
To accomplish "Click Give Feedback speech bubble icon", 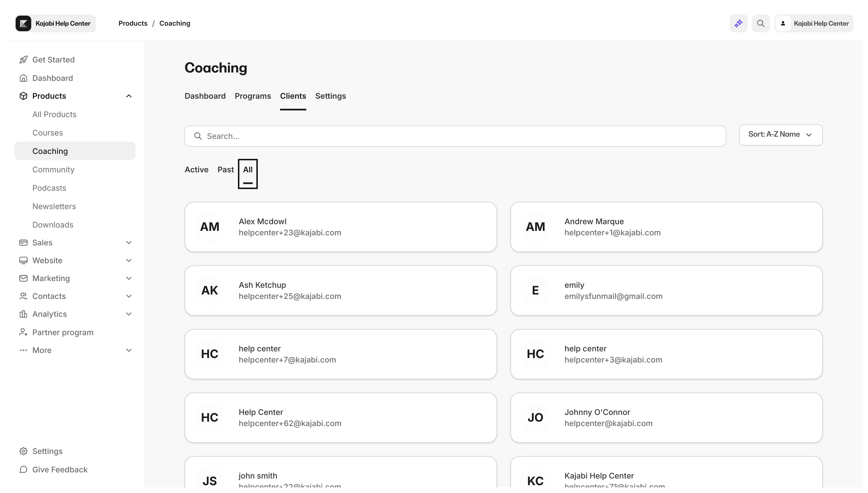I will coord(23,470).
